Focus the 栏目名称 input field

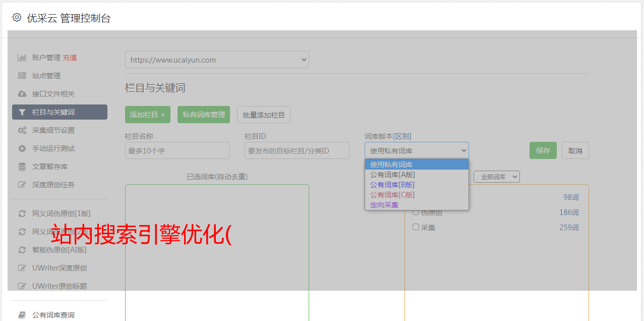coord(177,150)
